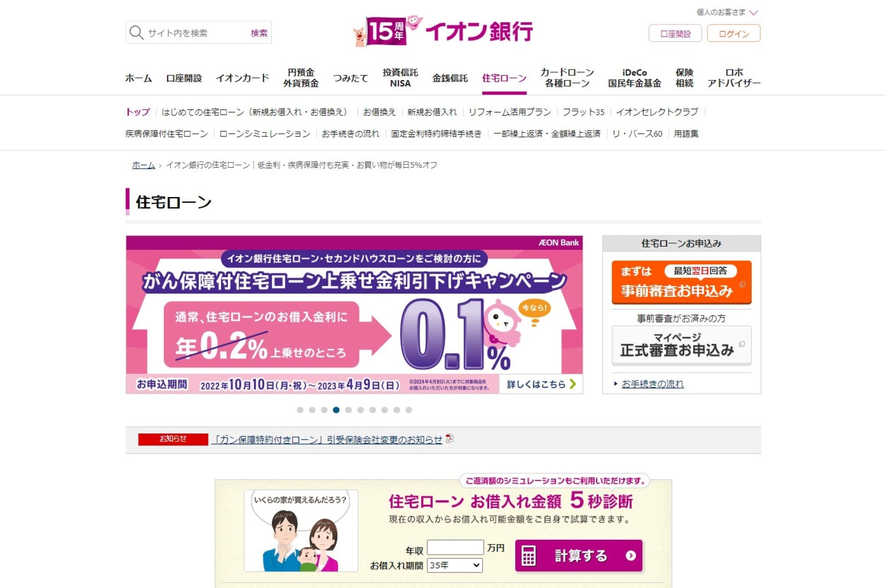Viewport: 885px width, 588px height.
Task: Click the 詳しくはこちら banner link
Action: tap(541, 384)
